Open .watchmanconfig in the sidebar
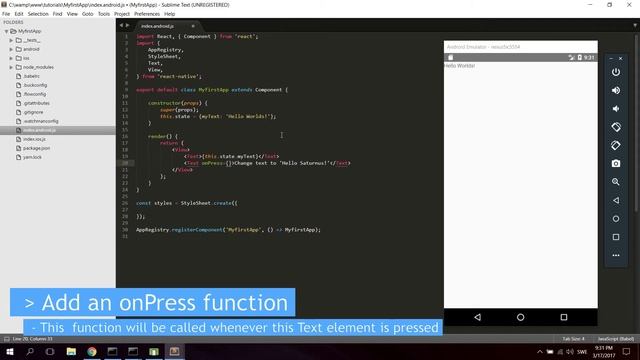 click(x=41, y=121)
